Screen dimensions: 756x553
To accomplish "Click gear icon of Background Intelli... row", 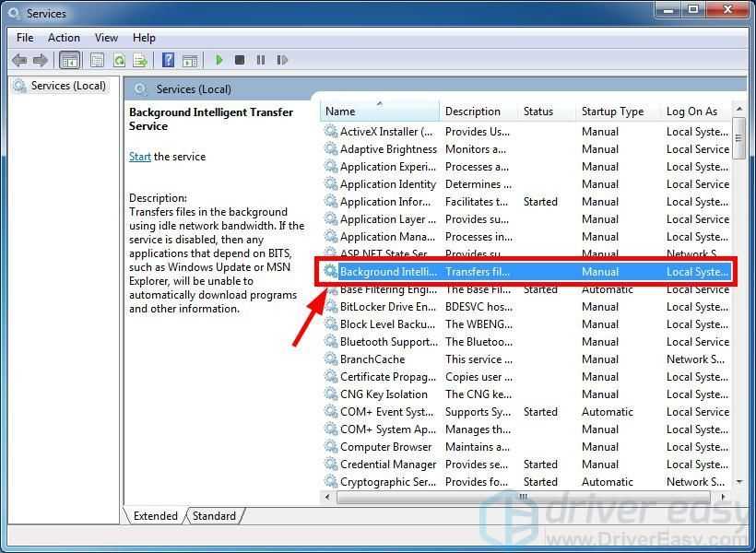I will (331, 272).
